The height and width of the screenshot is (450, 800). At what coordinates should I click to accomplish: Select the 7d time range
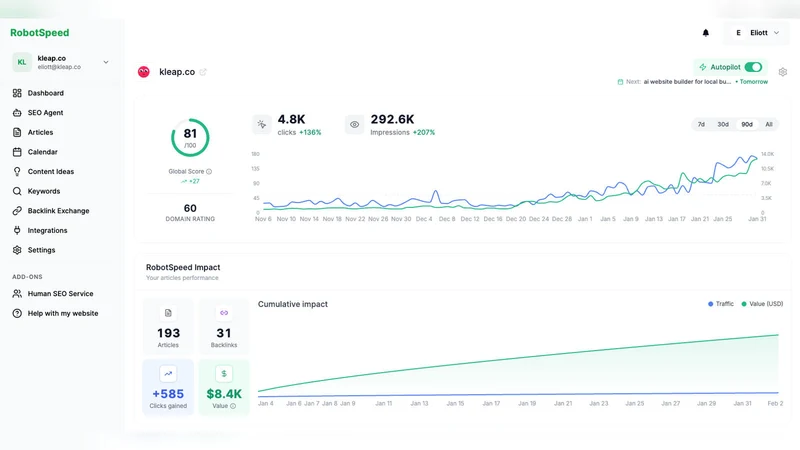[x=701, y=124]
